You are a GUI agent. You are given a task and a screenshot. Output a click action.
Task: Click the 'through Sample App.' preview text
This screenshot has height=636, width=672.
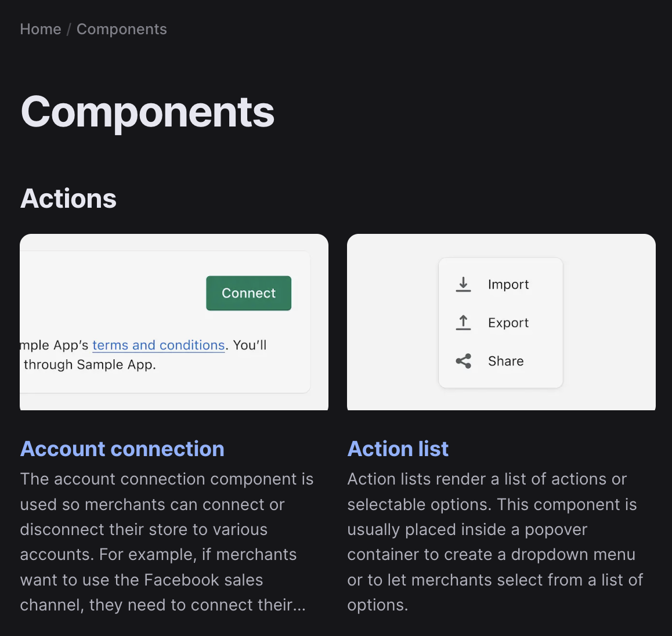click(x=90, y=364)
